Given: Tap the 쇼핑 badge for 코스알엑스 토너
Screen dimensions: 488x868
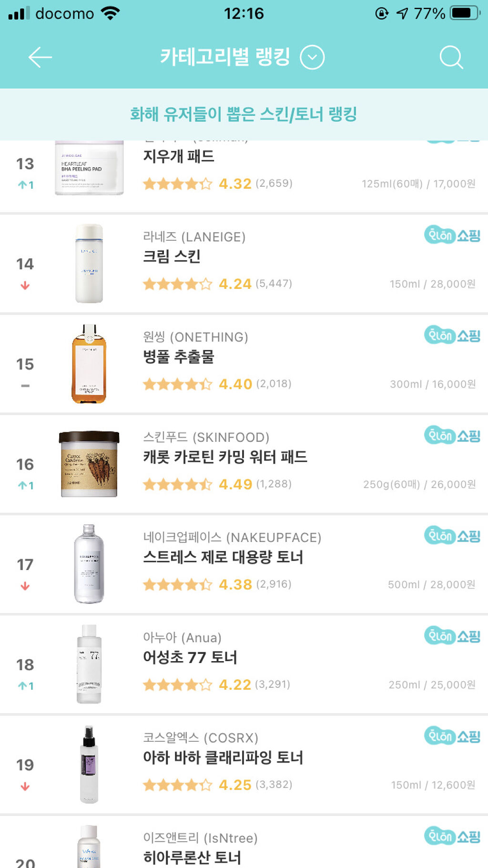Looking at the screenshot, I should click(452, 736).
